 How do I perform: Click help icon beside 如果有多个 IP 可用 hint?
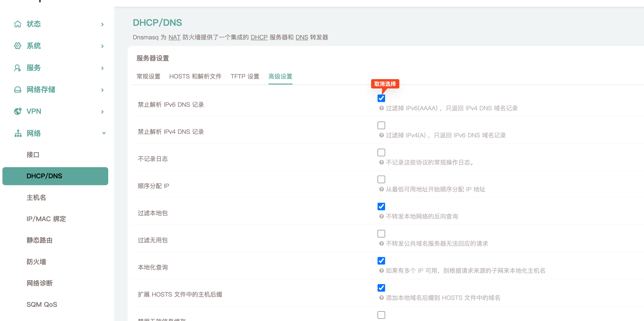coord(382,271)
